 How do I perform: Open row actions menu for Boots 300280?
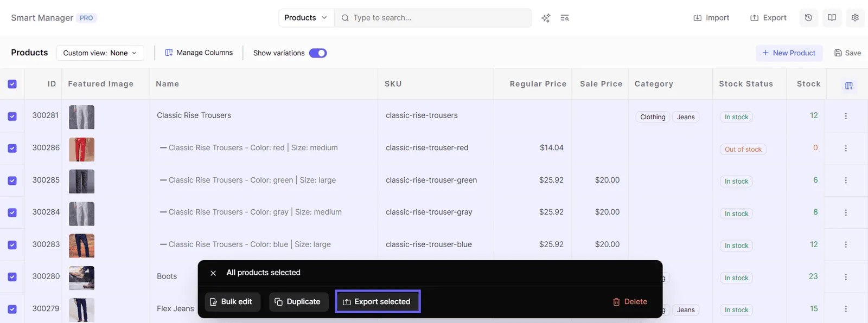(846, 277)
